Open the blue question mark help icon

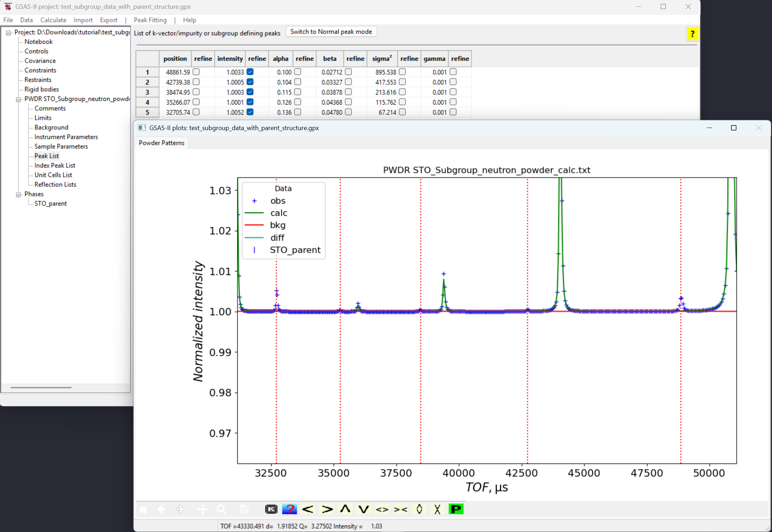click(289, 509)
